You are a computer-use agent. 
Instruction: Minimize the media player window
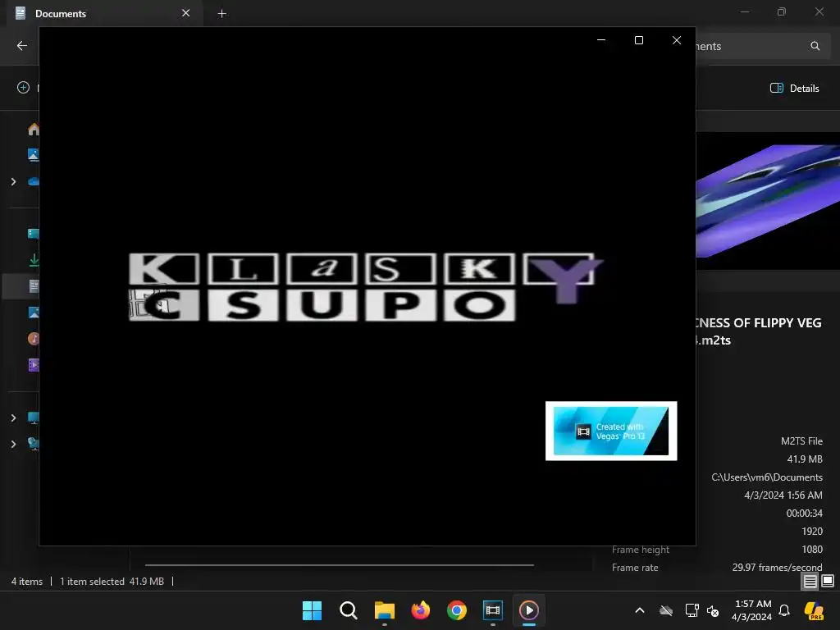[x=601, y=40]
